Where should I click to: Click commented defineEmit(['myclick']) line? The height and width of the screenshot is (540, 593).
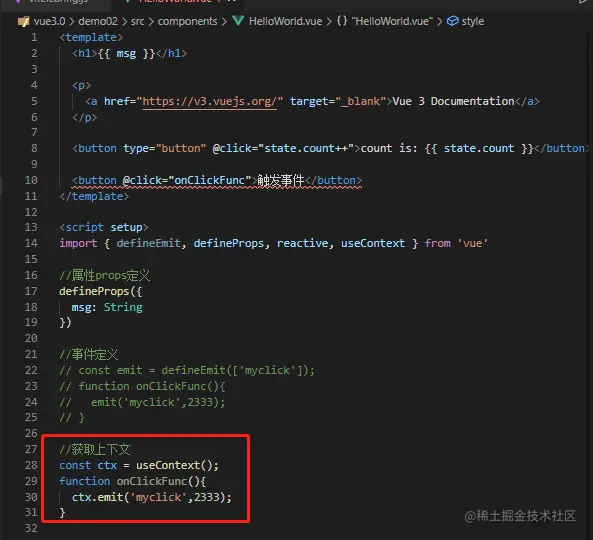pos(187,370)
